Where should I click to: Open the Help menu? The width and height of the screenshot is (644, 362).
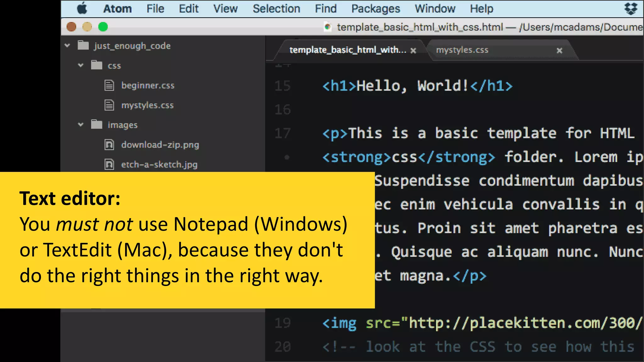point(481,9)
